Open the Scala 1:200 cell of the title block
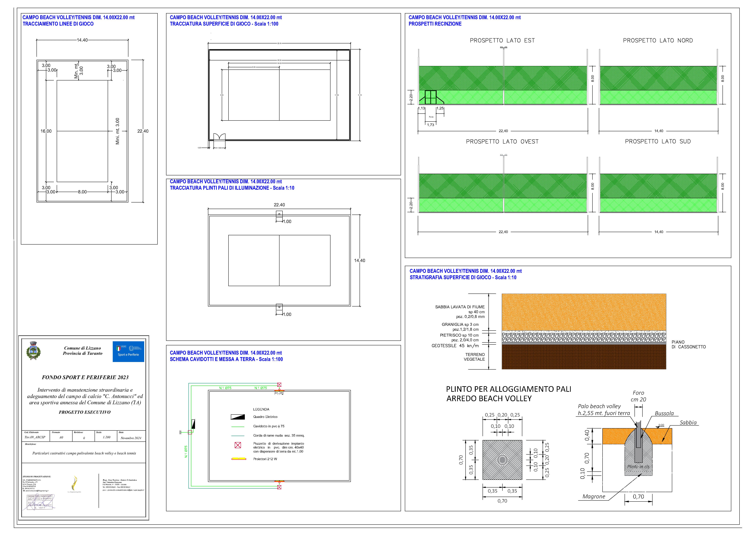Screen dimensions: 756x535 (106, 437)
